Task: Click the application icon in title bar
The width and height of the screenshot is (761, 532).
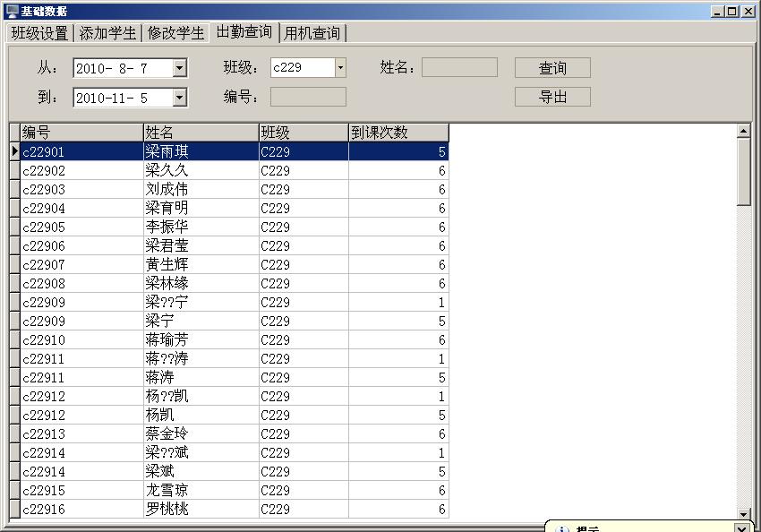Action: click(11, 11)
